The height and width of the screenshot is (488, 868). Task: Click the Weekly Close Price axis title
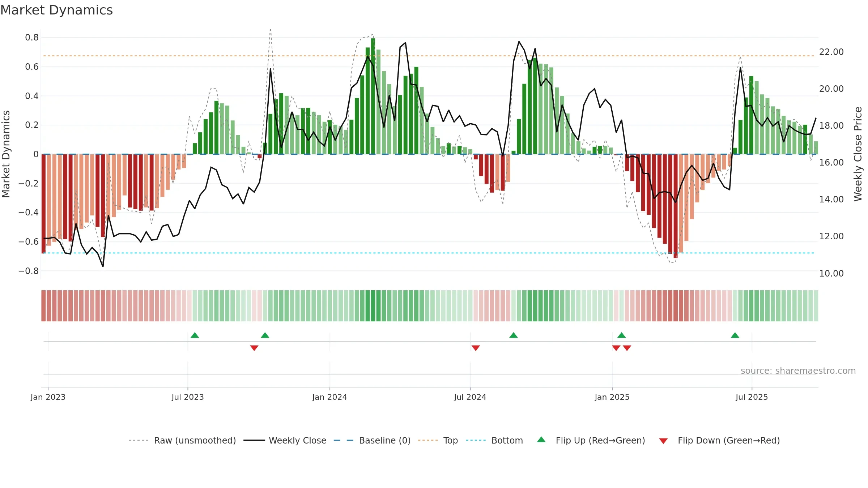(858, 154)
